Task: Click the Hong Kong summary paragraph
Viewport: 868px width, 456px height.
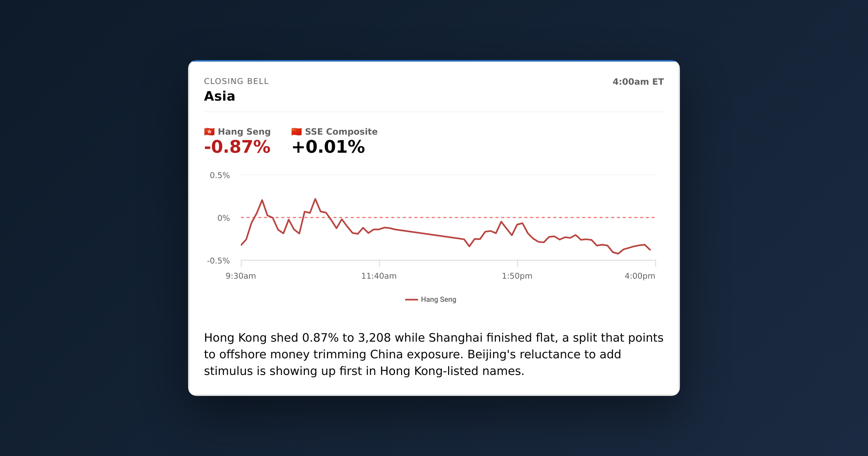Action: point(434,354)
